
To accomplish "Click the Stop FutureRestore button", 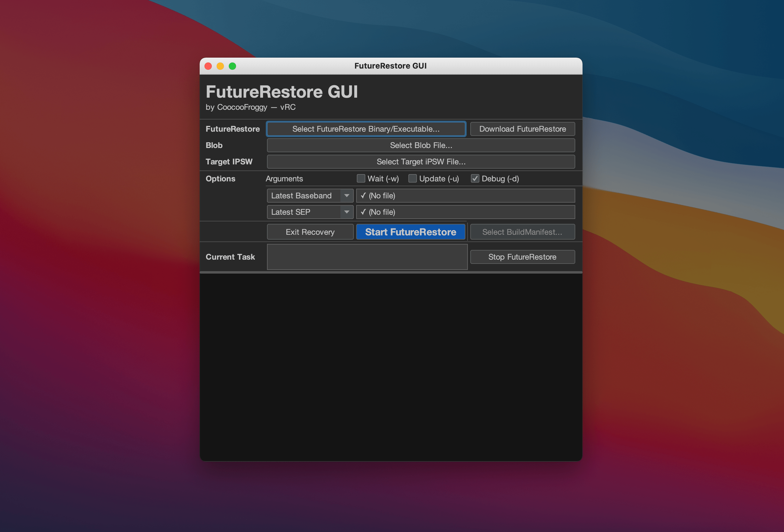I will click(522, 257).
